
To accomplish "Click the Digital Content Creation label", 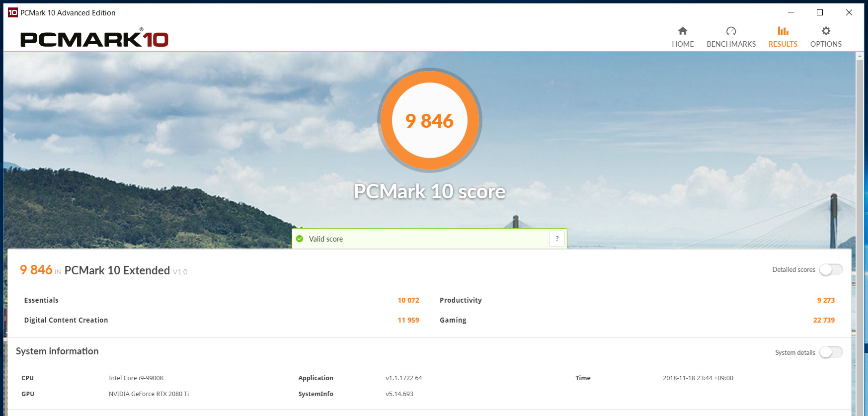I will coord(66,320).
